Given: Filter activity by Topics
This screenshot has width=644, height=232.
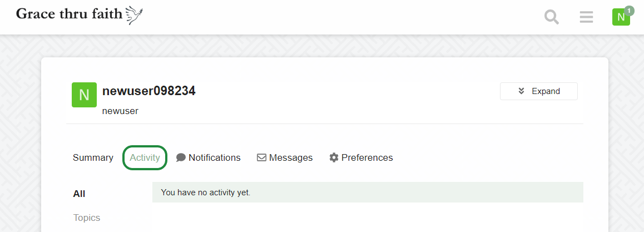Looking at the screenshot, I should [x=87, y=218].
